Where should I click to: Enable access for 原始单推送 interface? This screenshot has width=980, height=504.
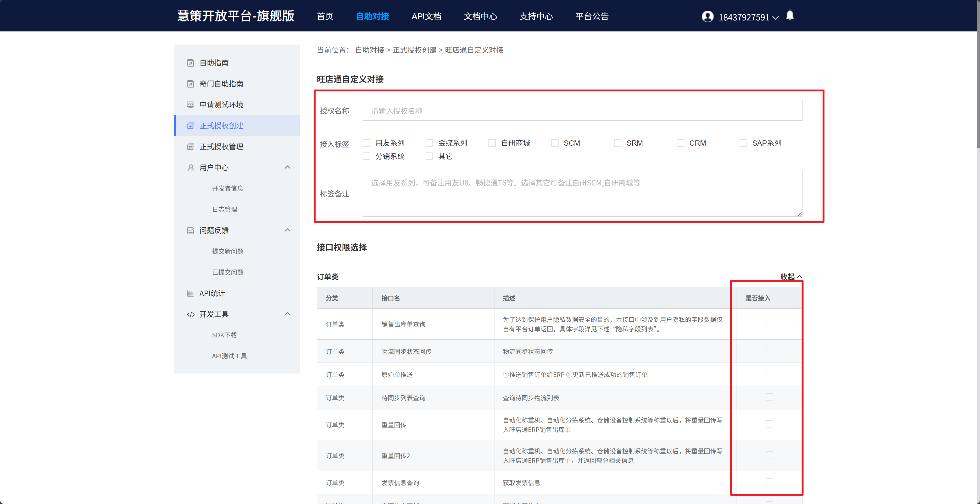[x=769, y=374]
